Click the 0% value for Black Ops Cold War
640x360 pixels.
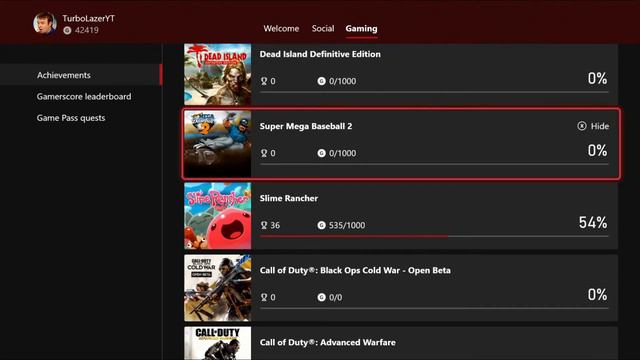[598, 295]
